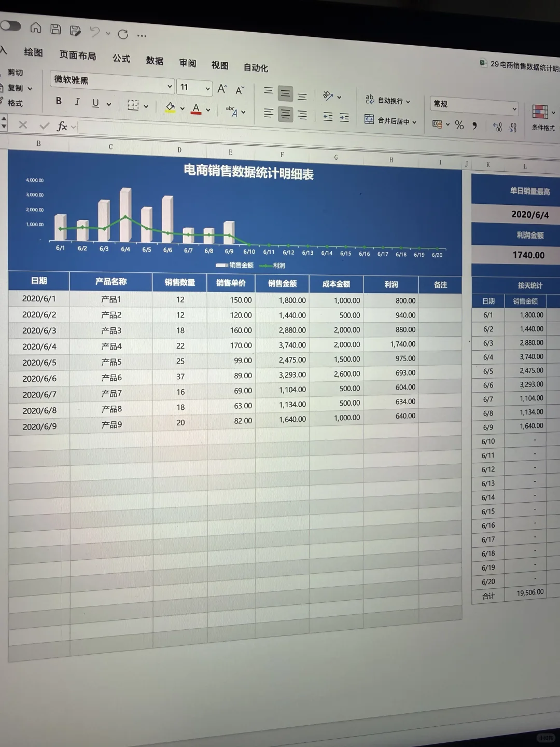Screen dimensions: 560x747
Task: Expand the underline style arrow
Action: 109,104
